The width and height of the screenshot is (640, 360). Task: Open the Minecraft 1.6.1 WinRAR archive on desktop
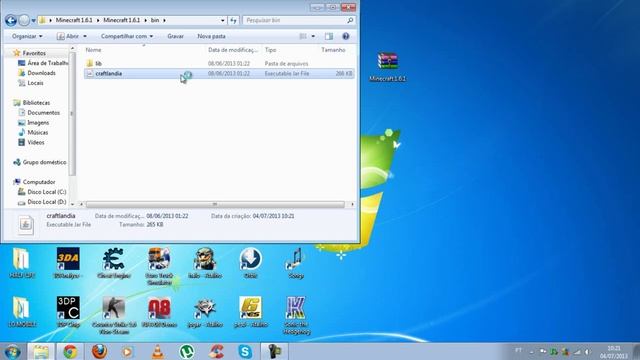(x=387, y=66)
